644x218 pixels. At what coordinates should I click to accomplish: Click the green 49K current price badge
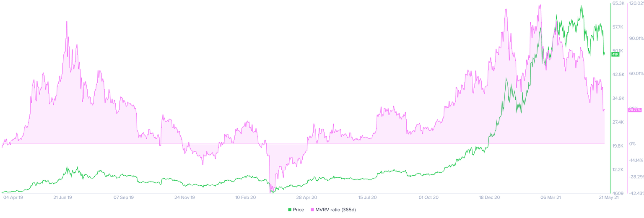[x=615, y=54]
